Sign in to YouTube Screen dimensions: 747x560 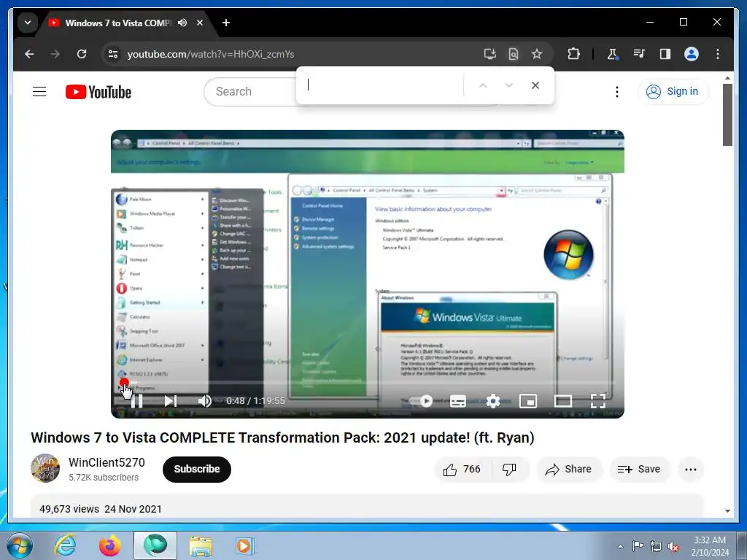(x=673, y=91)
